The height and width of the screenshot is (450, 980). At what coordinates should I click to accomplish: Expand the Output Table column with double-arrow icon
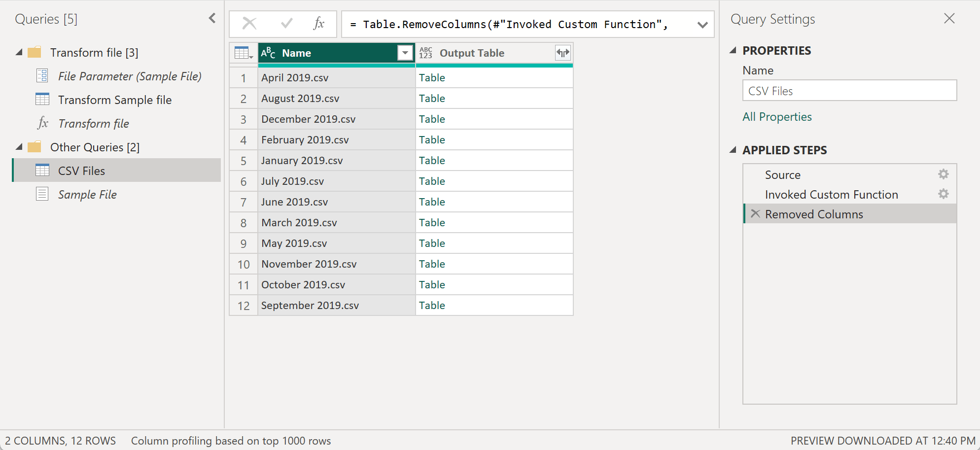pos(562,53)
